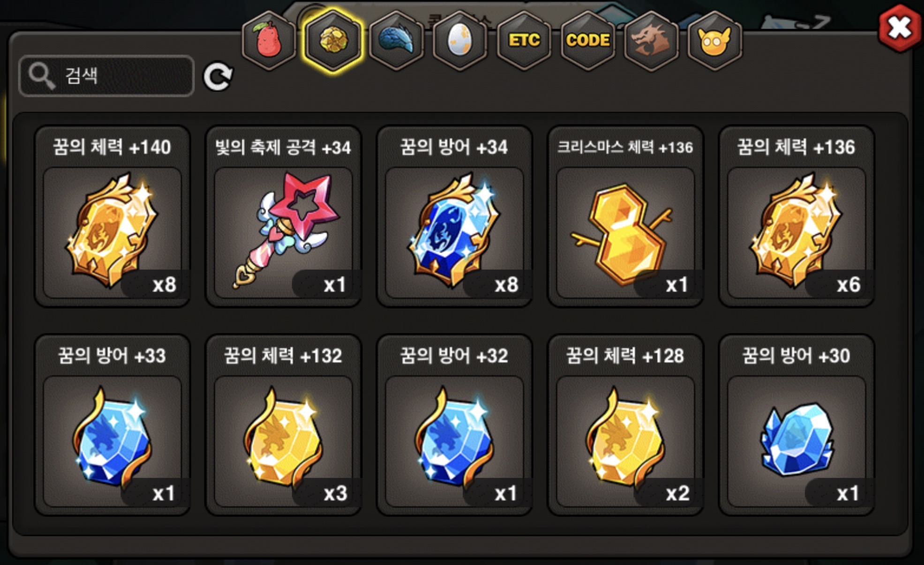The height and width of the screenshot is (565, 924).
Task: Click the 검색 search input field
Action: point(106,76)
